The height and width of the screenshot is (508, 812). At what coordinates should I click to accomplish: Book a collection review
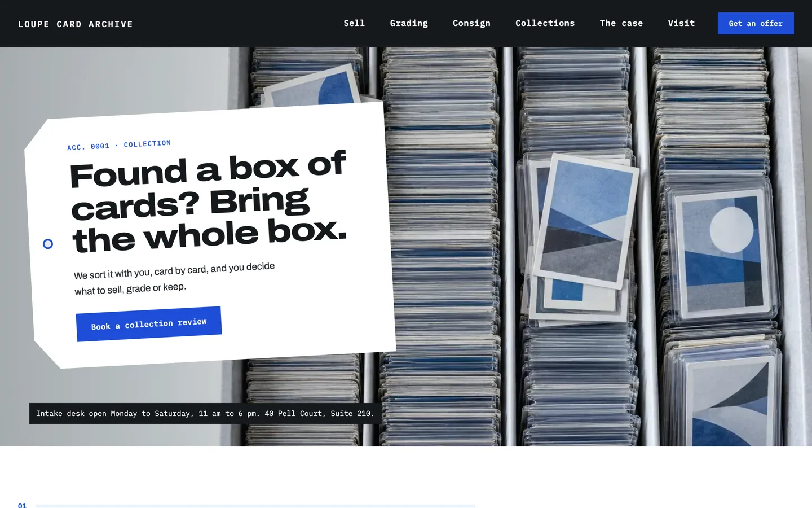(x=149, y=324)
